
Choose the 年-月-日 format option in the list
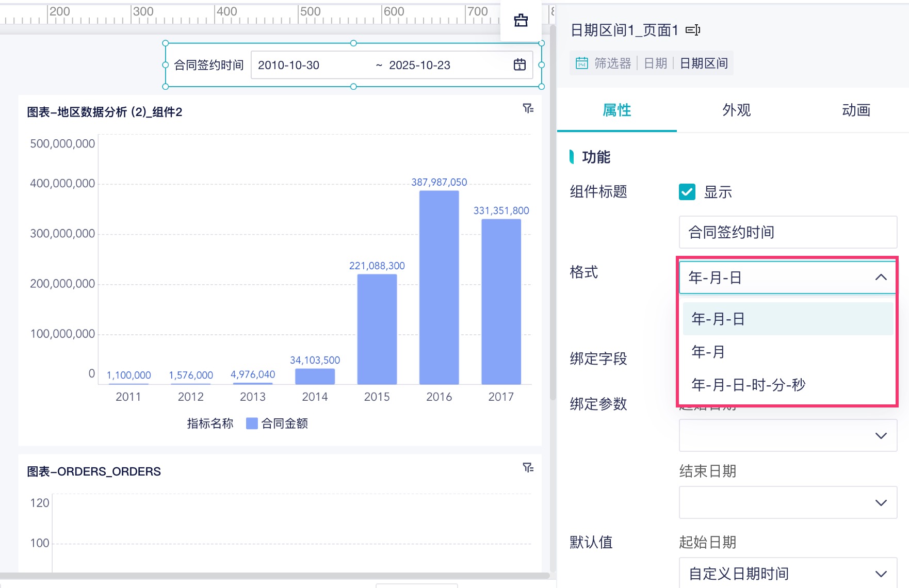[788, 319]
